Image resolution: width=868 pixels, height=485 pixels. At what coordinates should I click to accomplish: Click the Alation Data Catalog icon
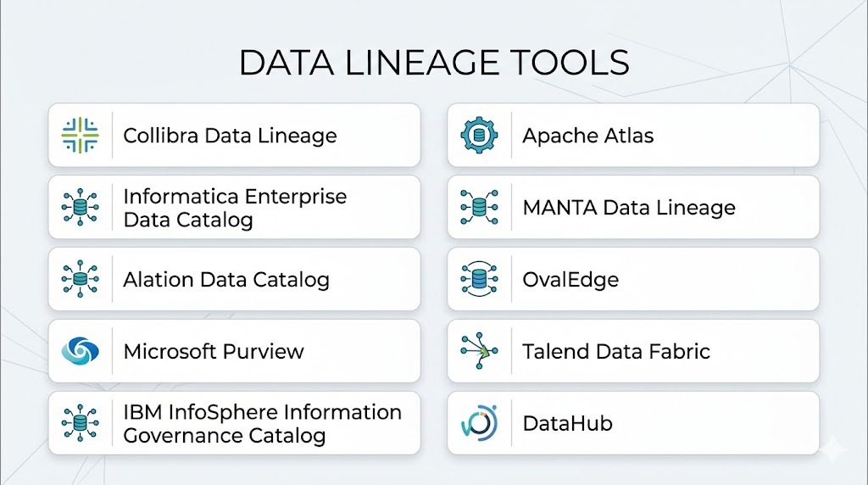pyautogui.click(x=81, y=279)
